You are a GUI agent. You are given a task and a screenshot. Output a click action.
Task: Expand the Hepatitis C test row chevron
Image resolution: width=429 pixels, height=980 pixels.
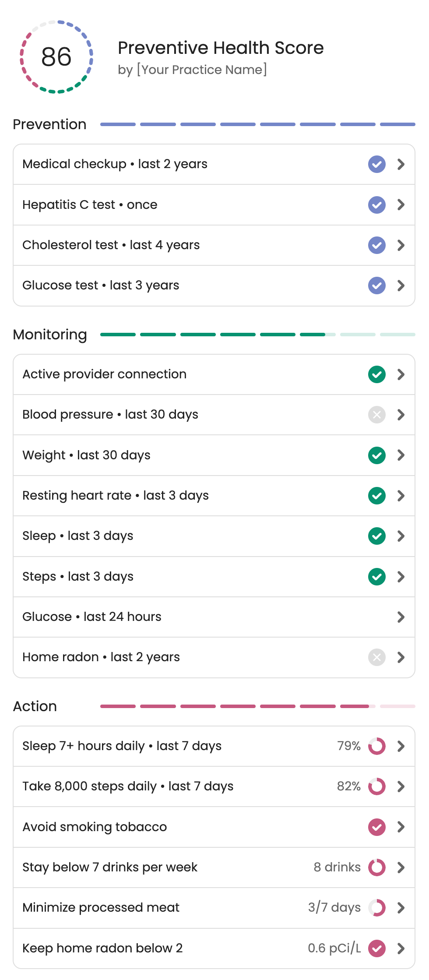pos(401,204)
